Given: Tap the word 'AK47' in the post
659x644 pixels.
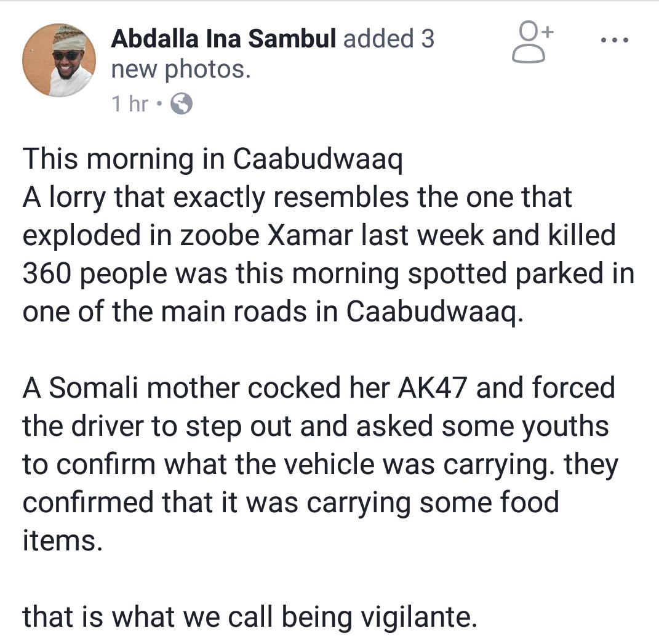Looking at the screenshot, I should pyautogui.click(x=433, y=387).
